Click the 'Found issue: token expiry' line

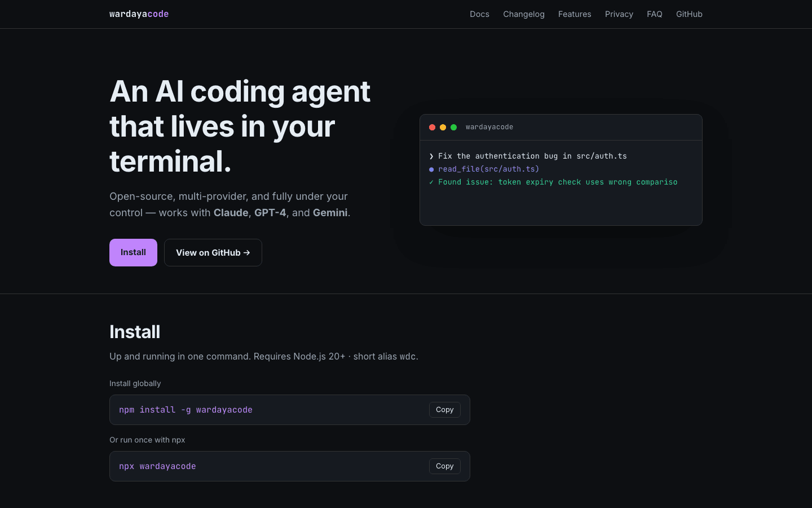coord(553,182)
